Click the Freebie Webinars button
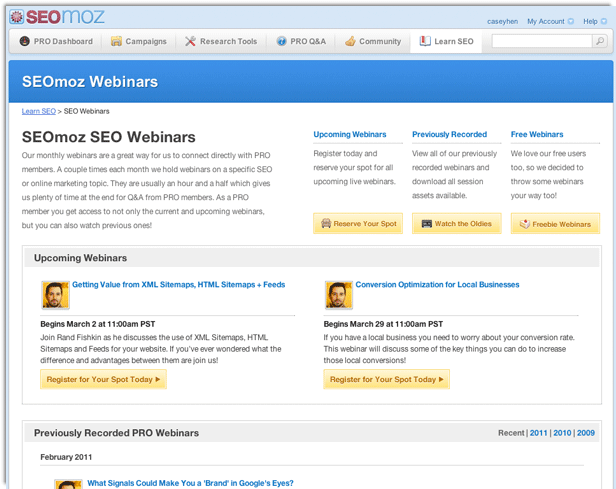 555,223
